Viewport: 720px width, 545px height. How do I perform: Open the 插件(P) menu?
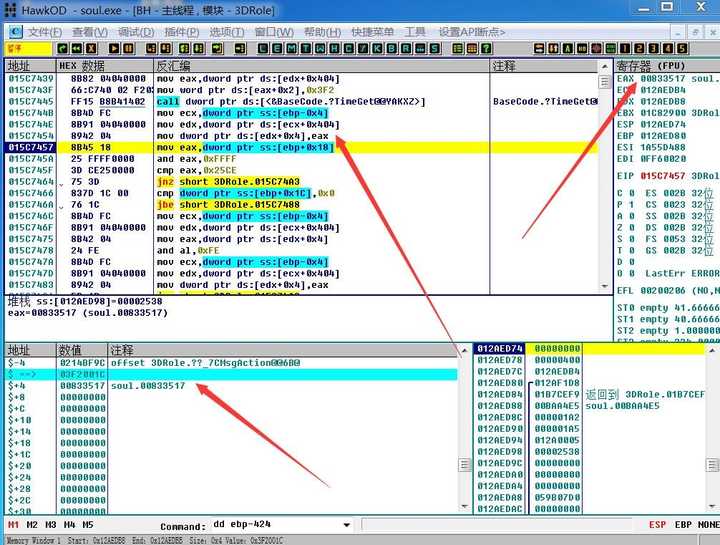click(182, 32)
